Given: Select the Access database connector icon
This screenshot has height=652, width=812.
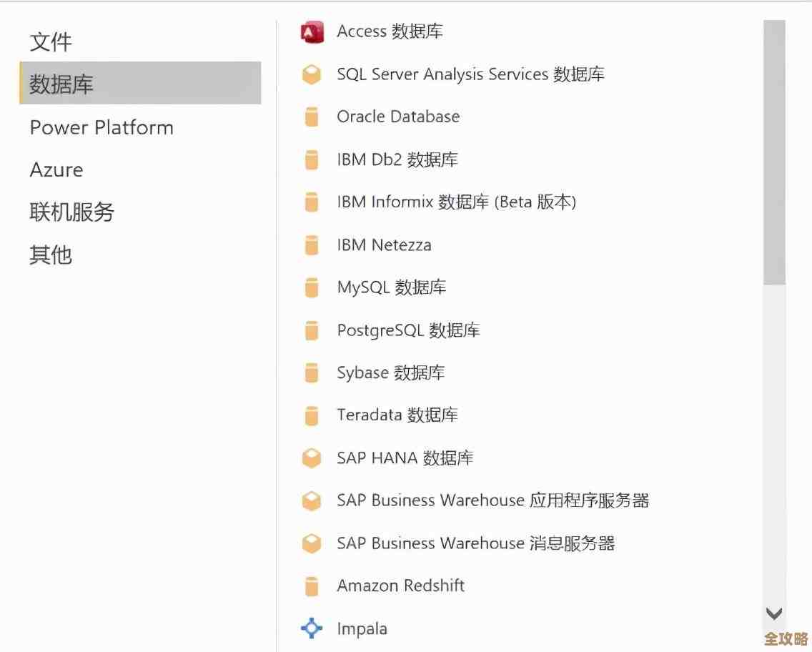Looking at the screenshot, I should point(311,31).
